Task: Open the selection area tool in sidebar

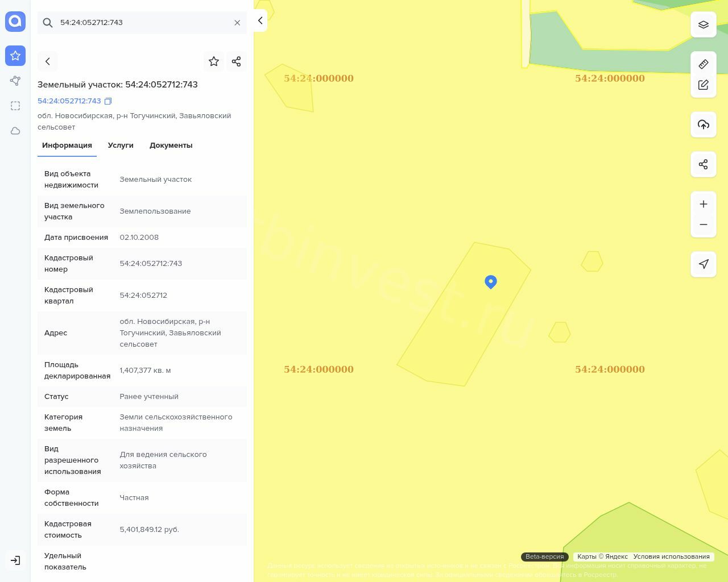Action: coord(15,106)
